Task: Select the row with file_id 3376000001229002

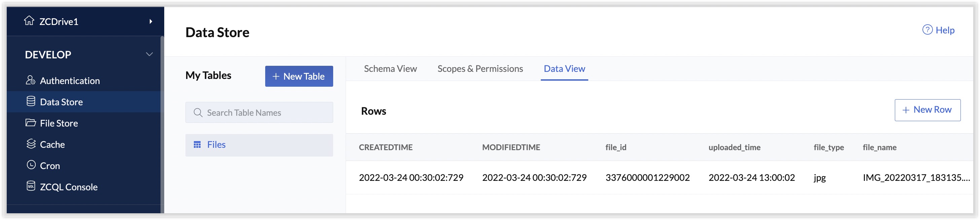Action: tap(647, 178)
